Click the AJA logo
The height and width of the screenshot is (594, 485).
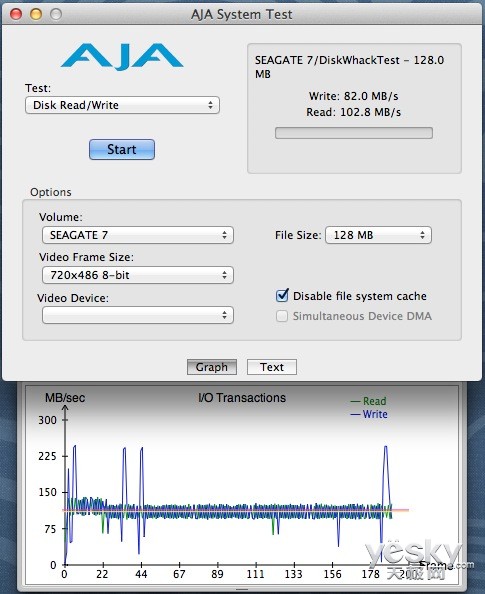(x=122, y=56)
